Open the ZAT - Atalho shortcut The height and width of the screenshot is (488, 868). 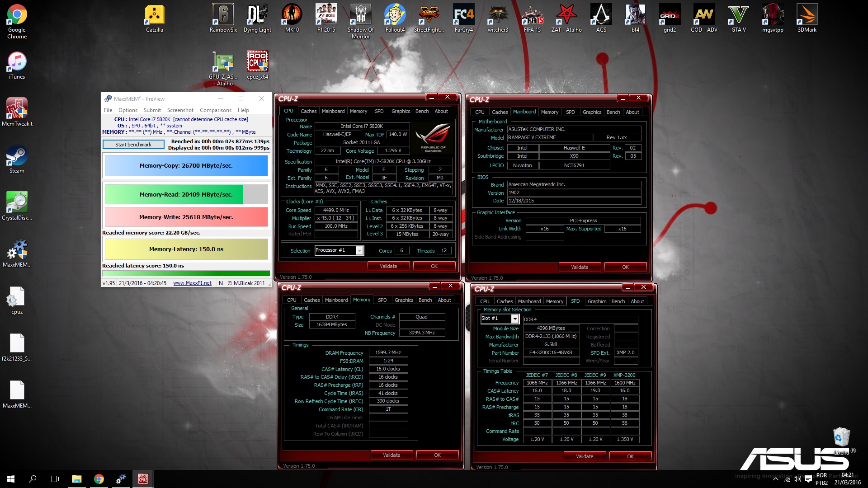(x=566, y=19)
